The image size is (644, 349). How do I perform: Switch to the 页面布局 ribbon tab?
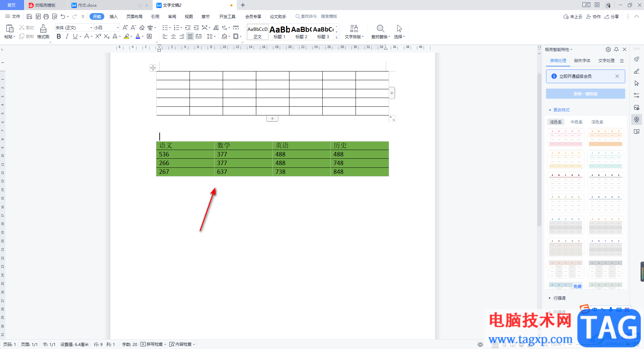point(135,16)
